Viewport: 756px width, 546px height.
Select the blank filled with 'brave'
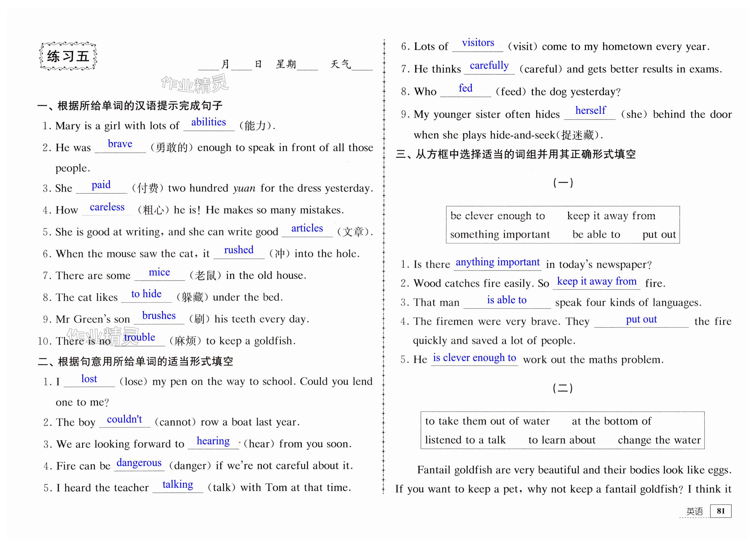120,144
